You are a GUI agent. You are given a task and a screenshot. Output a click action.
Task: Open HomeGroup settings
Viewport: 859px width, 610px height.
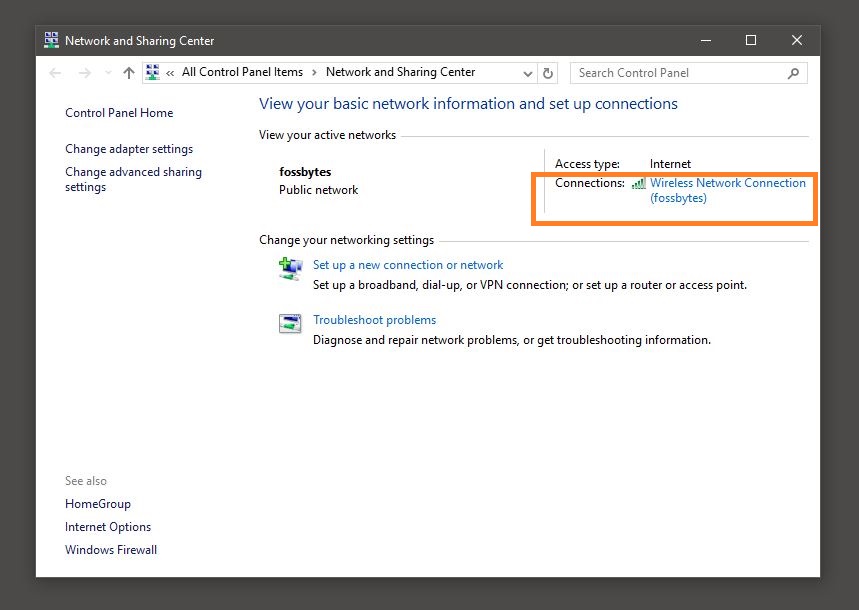click(97, 503)
